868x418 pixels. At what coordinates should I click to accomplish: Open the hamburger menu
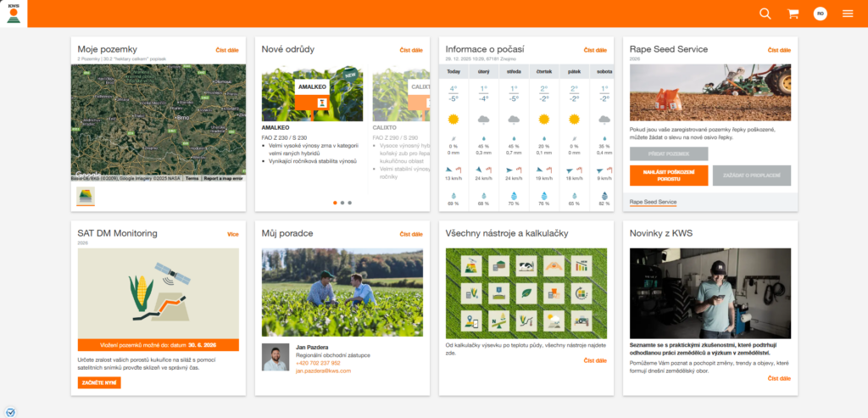848,14
